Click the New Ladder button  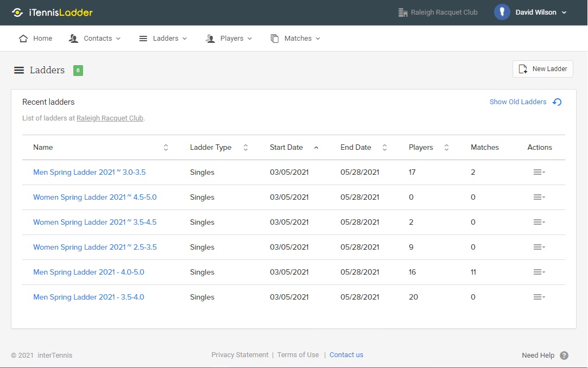click(x=542, y=69)
